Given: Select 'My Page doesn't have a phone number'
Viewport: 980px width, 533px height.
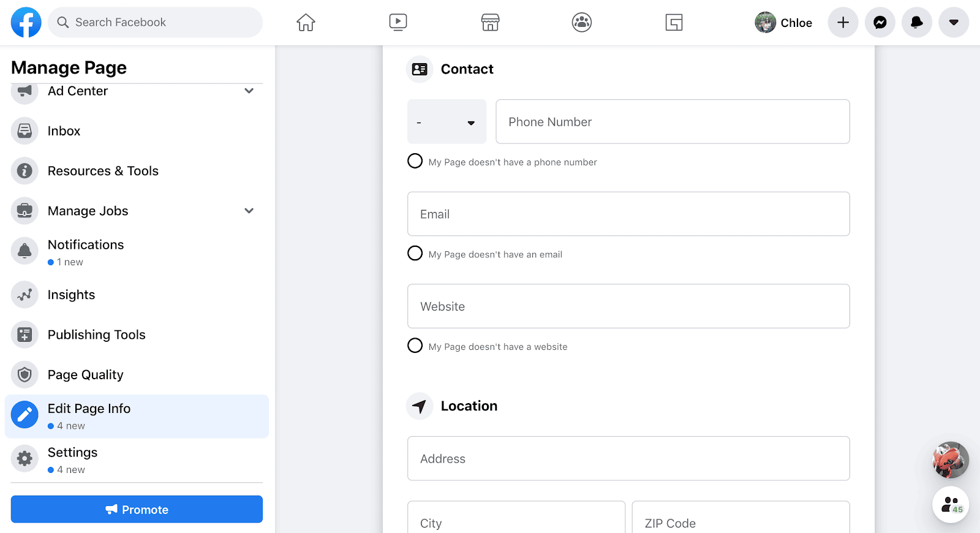Looking at the screenshot, I should click(x=415, y=161).
